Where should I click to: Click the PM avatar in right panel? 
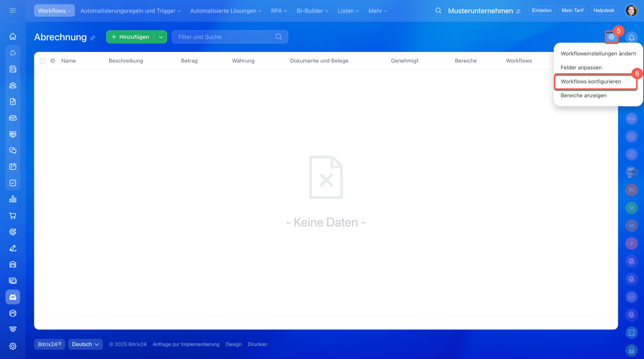pyautogui.click(x=631, y=119)
